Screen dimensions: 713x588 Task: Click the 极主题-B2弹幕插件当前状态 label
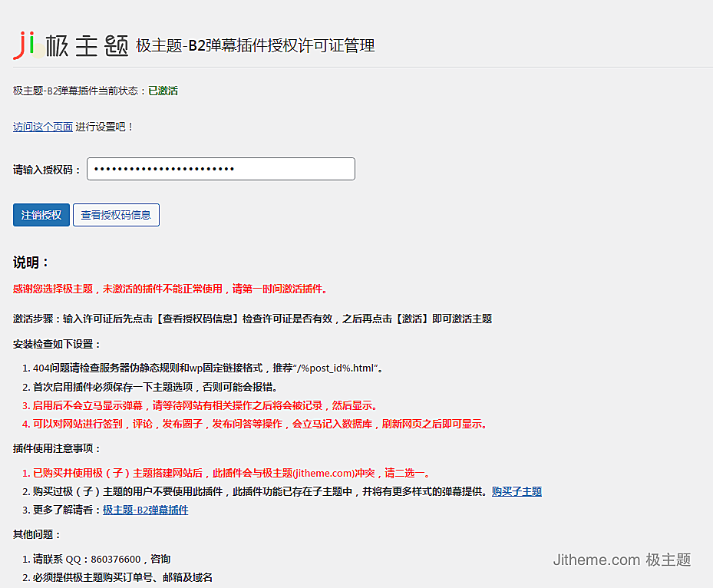tap(79, 91)
